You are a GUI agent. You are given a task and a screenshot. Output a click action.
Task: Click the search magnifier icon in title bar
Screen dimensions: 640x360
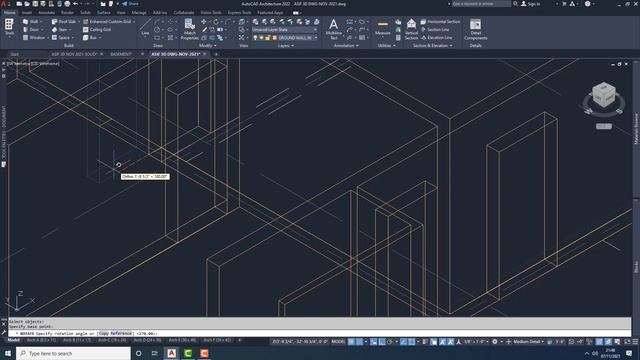point(515,4)
